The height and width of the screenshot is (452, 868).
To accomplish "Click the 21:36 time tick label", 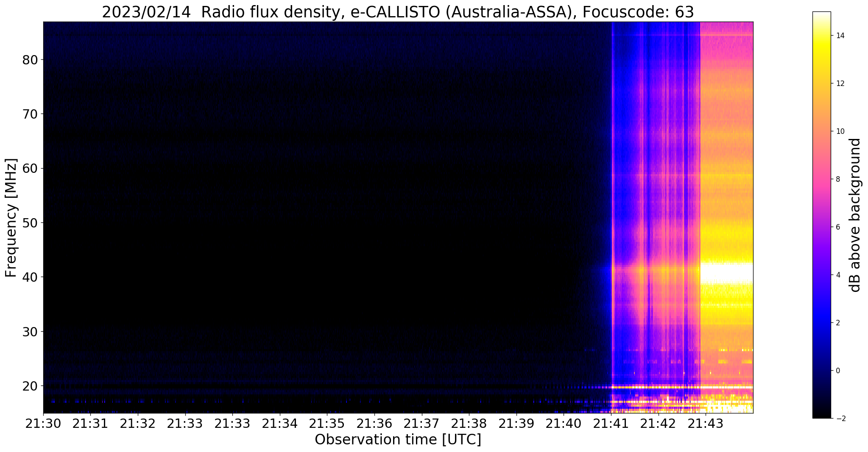I will (x=374, y=423).
